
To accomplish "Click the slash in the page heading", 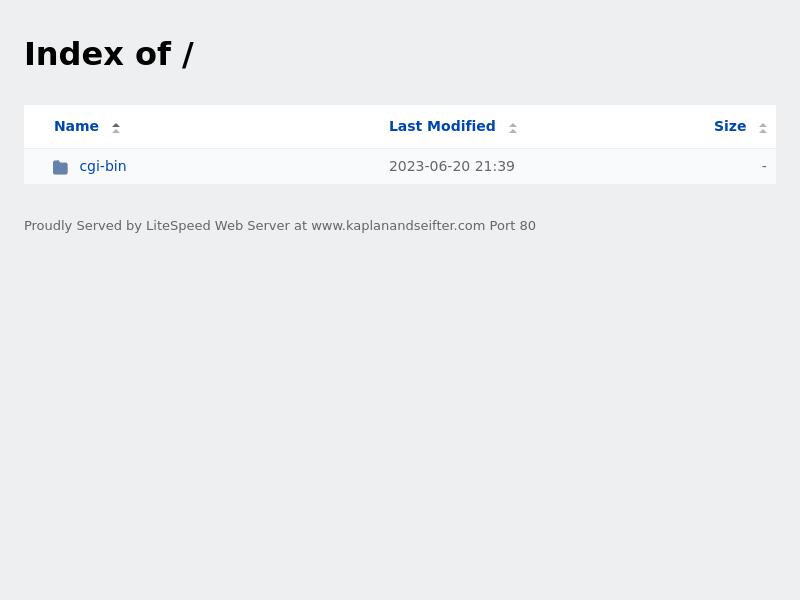I will tap(187, 54).
